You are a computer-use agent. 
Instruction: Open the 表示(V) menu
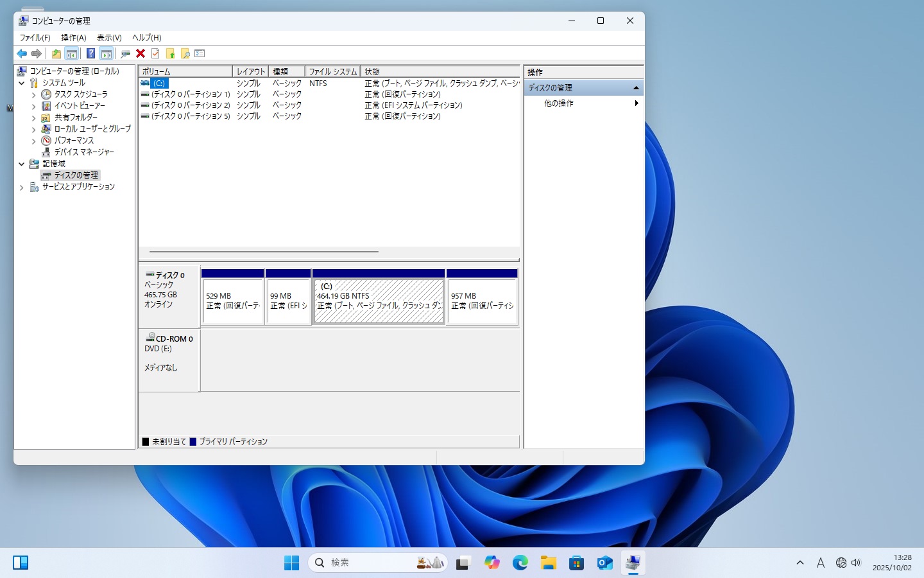tap(109, 38)
